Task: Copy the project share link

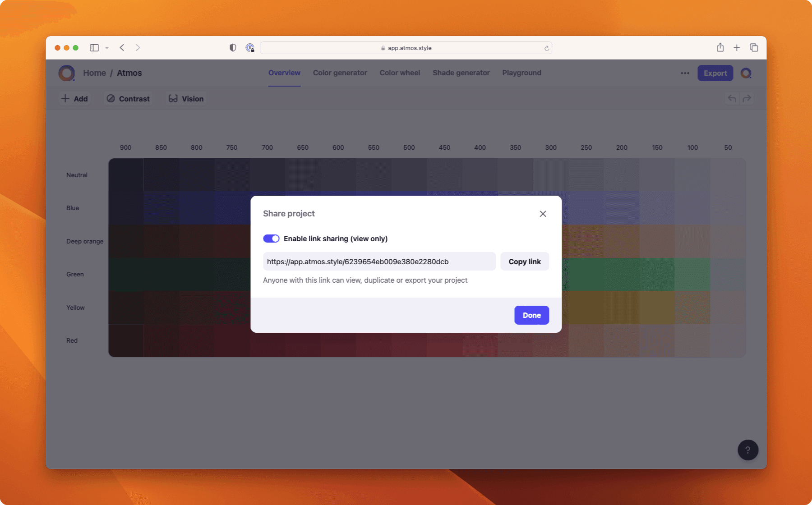Action: (524, 261)
